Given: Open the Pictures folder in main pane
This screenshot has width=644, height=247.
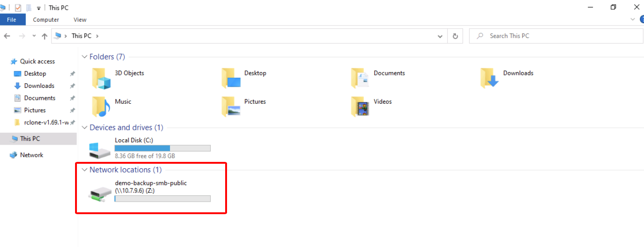Looking at the screenshot, I should point(231,106).
